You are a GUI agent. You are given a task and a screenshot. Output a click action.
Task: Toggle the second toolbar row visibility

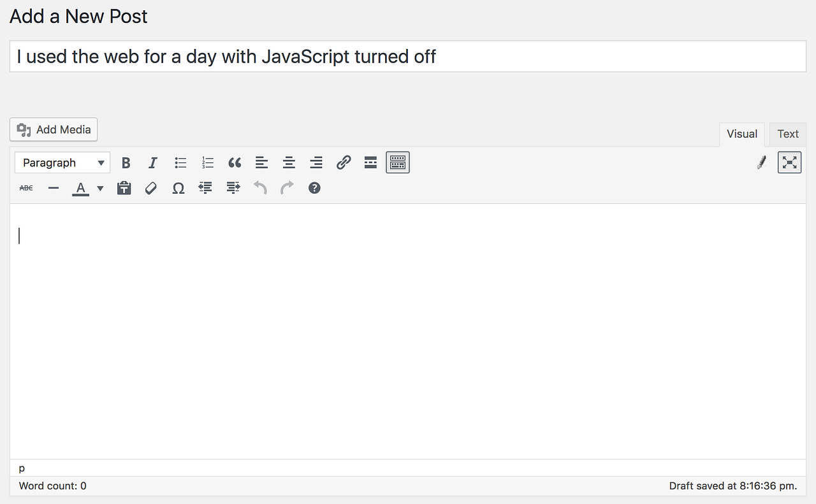pos(397,162)
